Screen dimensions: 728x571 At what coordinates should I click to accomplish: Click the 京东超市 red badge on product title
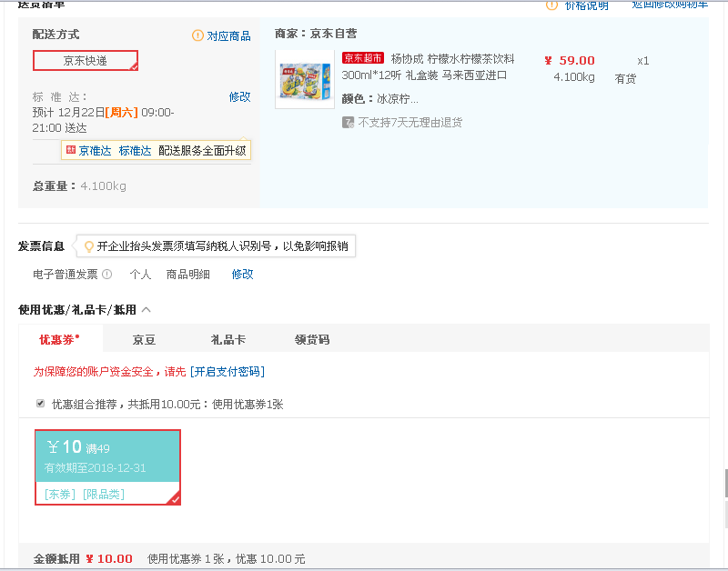[362, 57]
